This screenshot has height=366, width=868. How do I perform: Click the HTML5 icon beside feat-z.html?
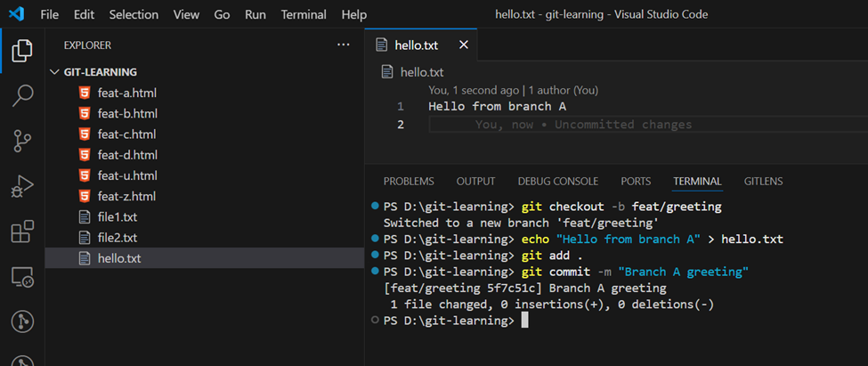click(85, 196)
